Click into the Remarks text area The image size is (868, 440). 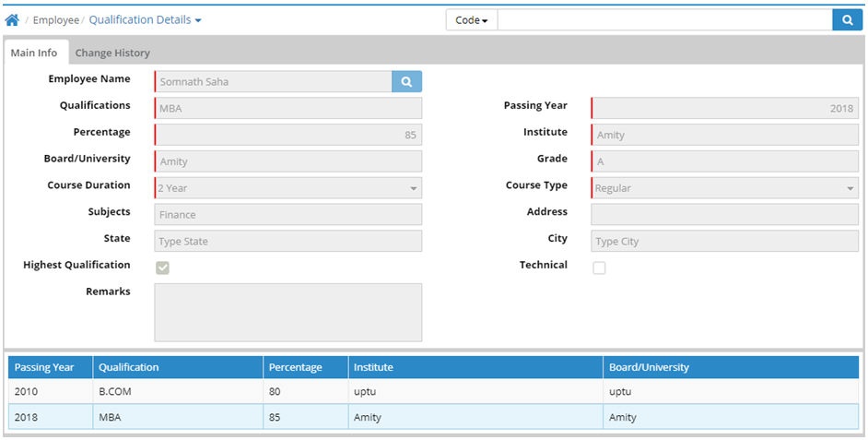pos(287,312)
